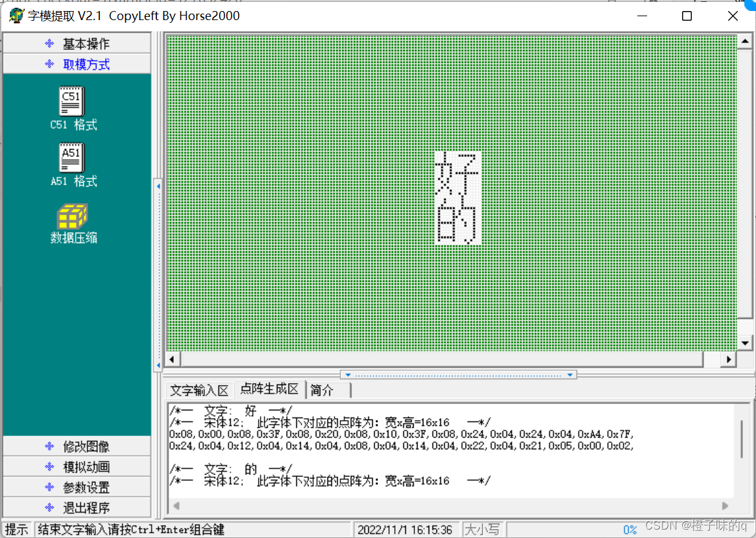The image size is (756, 538).
Task: Expand the 基本操作 section
Action: point(77,44)
